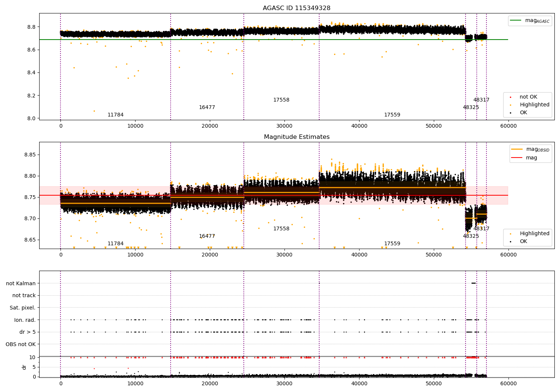
Task: Click the 48317 obsid label in top plot
Action: 481,100
